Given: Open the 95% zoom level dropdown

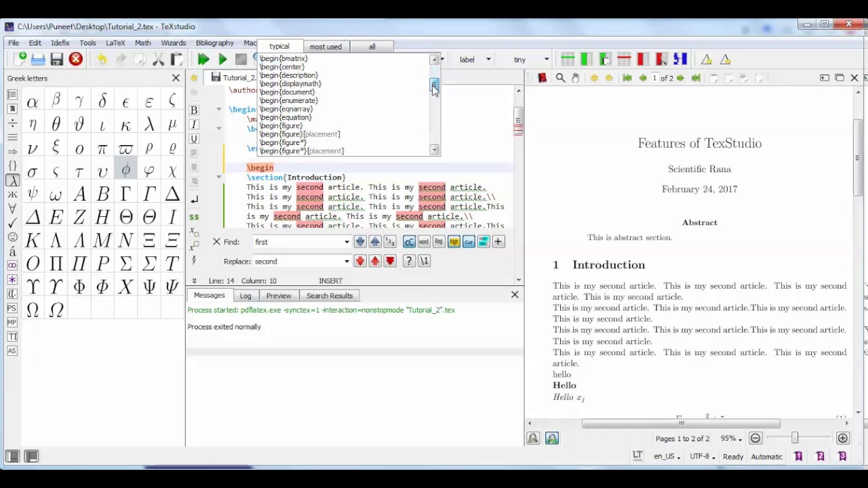Looking at the screenshot, I should (731, 439).
